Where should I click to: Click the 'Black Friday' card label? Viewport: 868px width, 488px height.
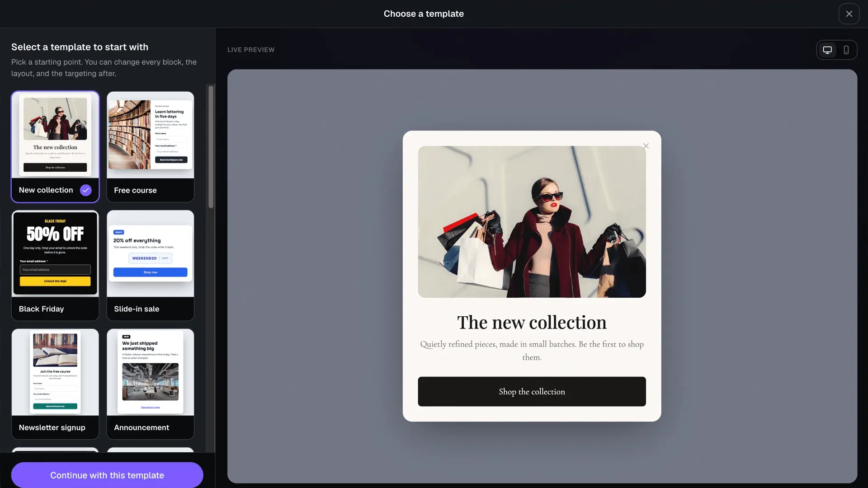41,309
